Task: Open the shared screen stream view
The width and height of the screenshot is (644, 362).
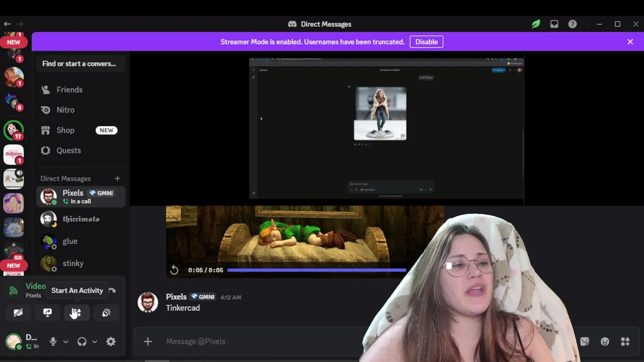Action: (x=386, y=129)
